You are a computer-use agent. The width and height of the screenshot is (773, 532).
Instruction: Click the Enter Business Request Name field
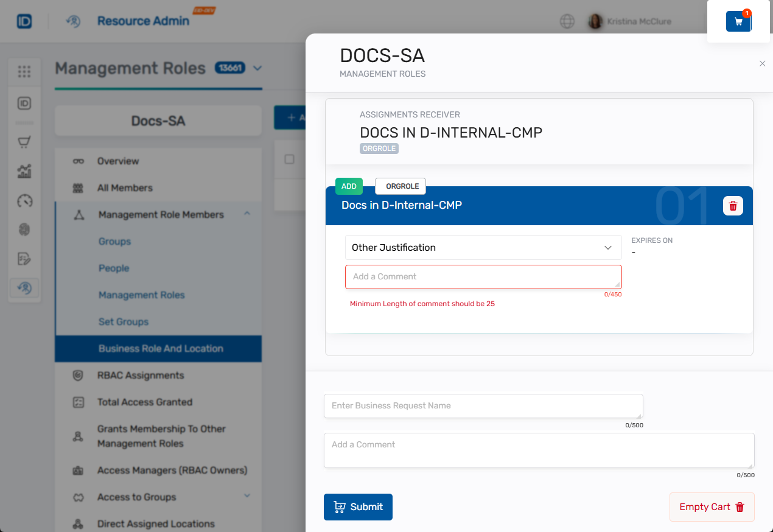[483, 406]
